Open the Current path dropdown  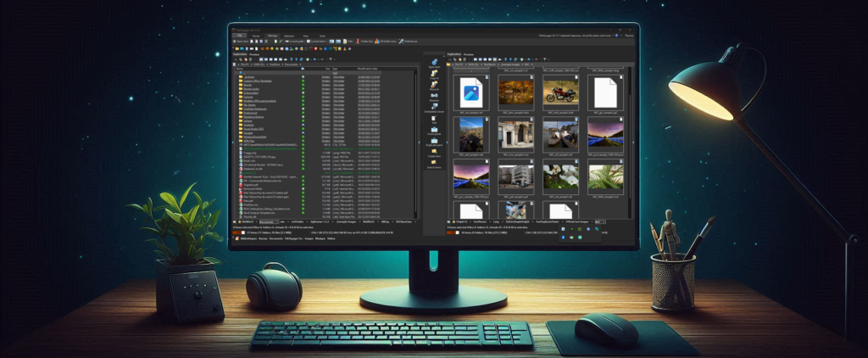pyautogui.click(x=296, y=41)
